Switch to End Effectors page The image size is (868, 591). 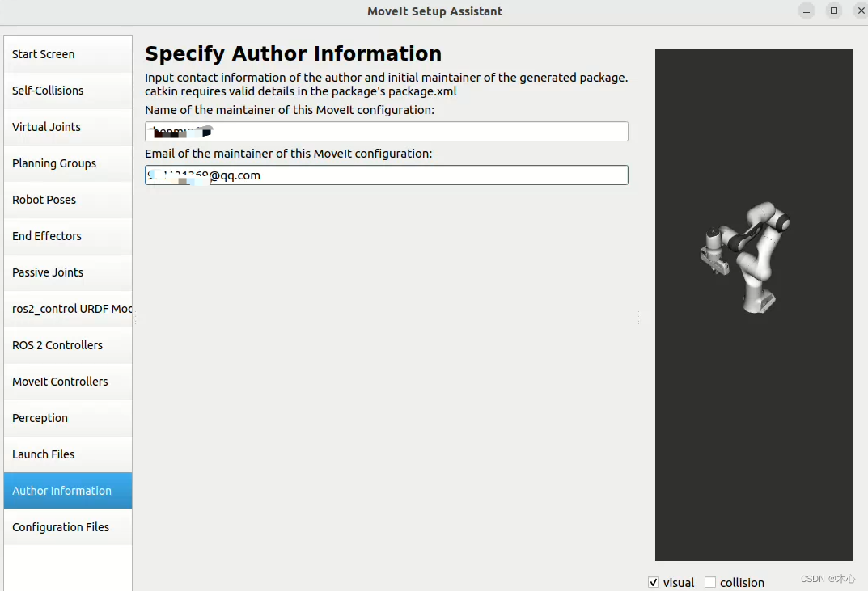coord(67,236)
